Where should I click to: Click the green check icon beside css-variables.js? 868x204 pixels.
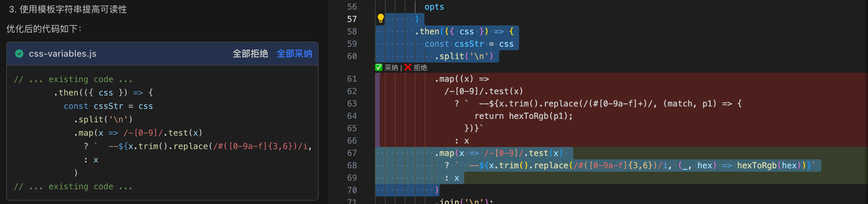pos(19,54)
